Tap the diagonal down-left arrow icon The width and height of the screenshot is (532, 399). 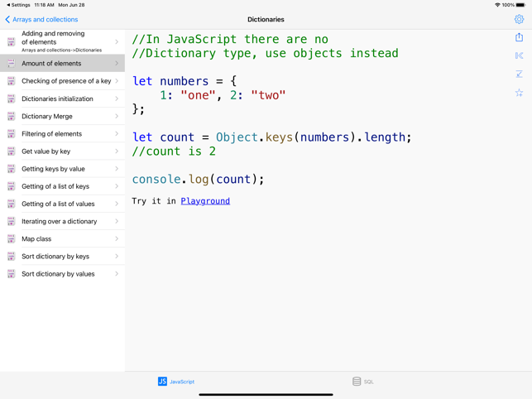[x=519, y=75]
